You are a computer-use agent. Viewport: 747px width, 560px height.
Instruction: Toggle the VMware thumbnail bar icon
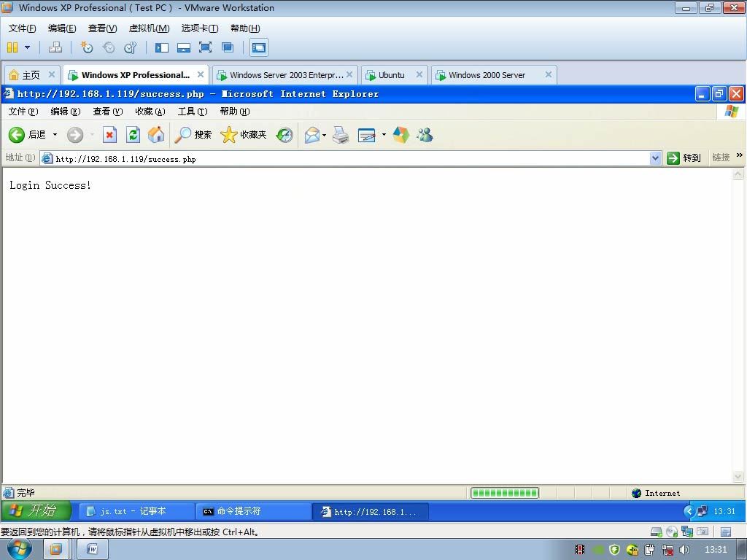pyautogui.click(x=183, y=47)
